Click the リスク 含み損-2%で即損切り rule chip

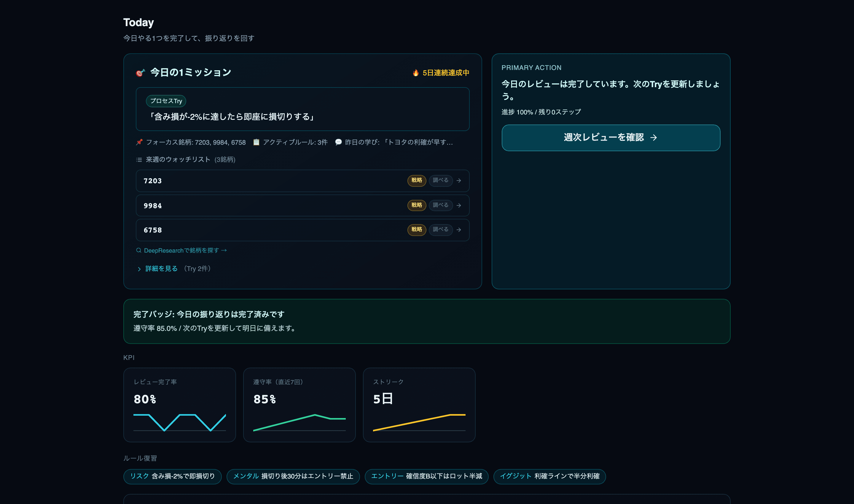tap(173, 476)
